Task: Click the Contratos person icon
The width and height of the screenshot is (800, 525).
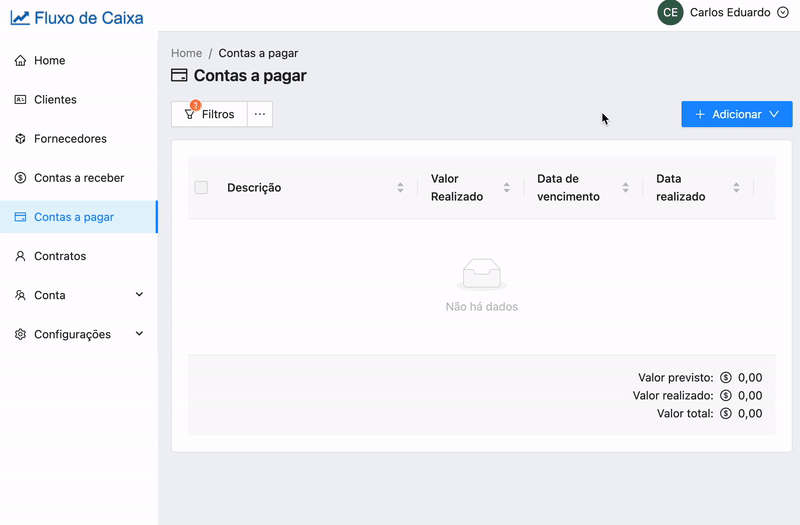Action: pos(20,256)
